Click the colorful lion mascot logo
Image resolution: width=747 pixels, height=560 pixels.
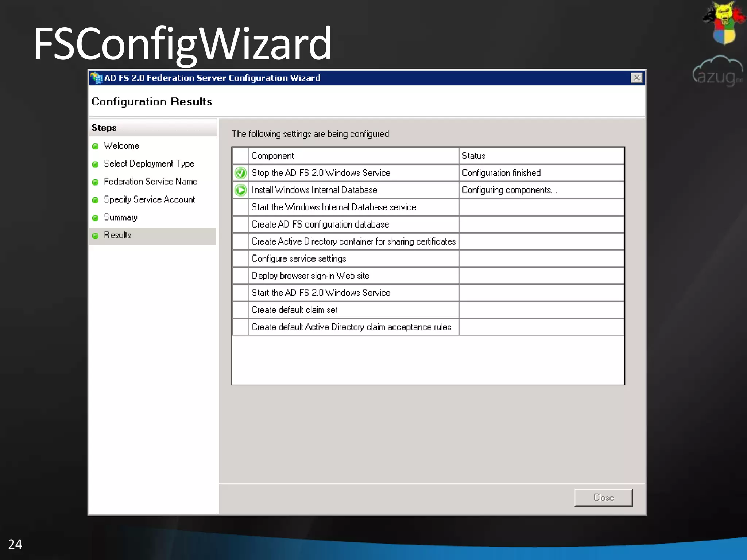pos(724,23)
